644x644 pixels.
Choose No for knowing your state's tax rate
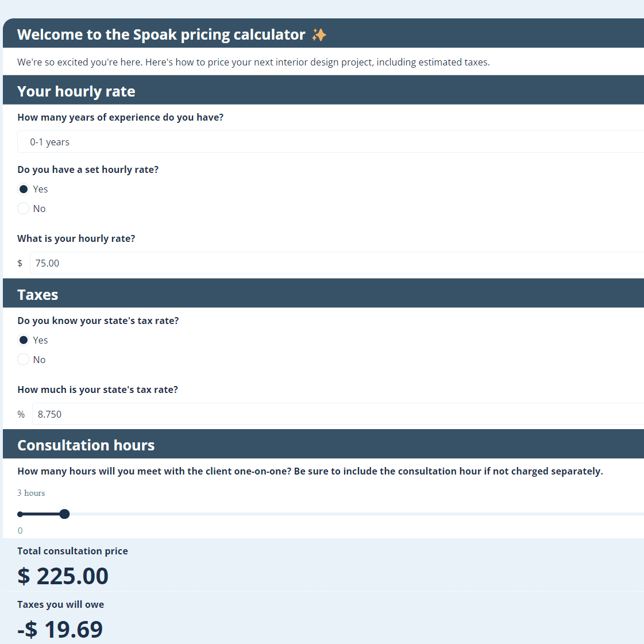click(x=24, y=360)
